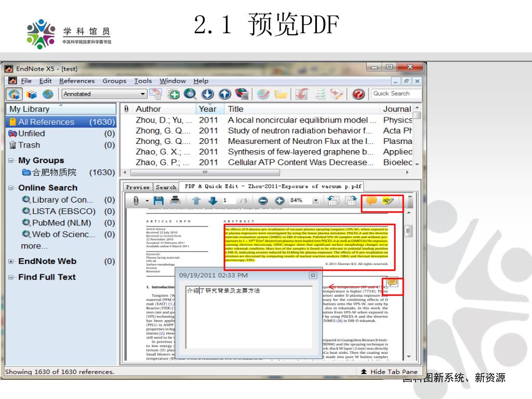Open the Window menu

(x=172, y=81)
